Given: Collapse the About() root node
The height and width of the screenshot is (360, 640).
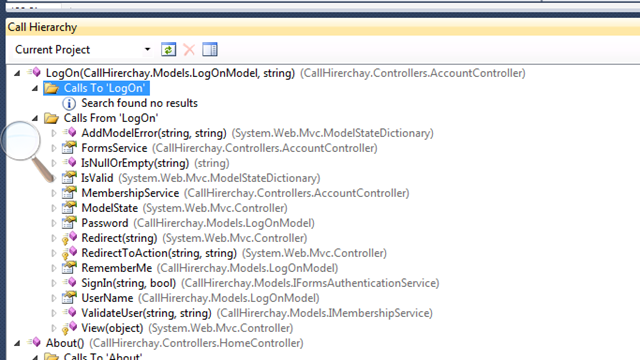Looking at the screenshot, I should (x=17, y=343).
